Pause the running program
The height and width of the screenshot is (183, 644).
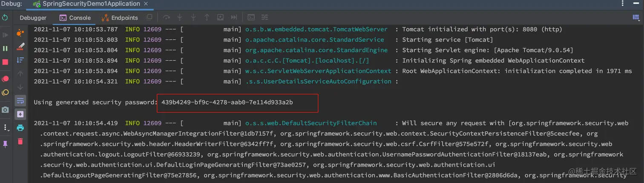point(5,49)
